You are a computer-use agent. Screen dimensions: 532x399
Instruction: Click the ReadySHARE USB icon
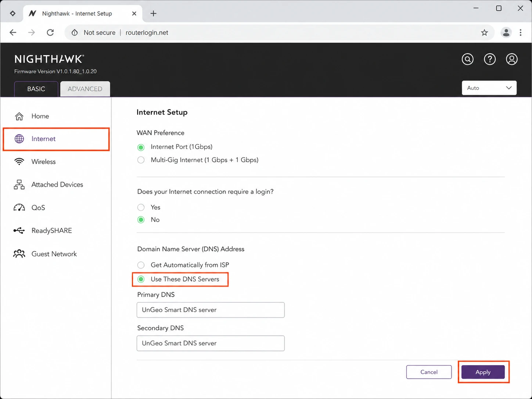click(x=19, y=231)
